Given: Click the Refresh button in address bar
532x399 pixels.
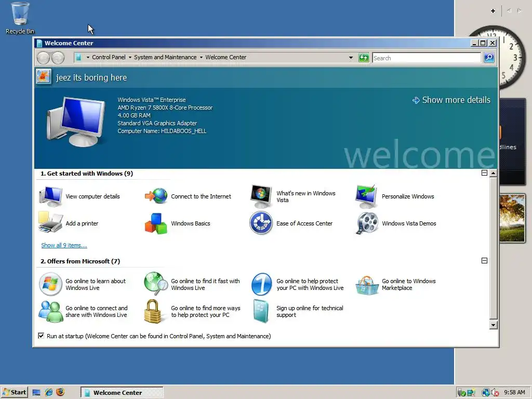Looking at the screenshot, I should pyautogui.click(x=364, y=58).
